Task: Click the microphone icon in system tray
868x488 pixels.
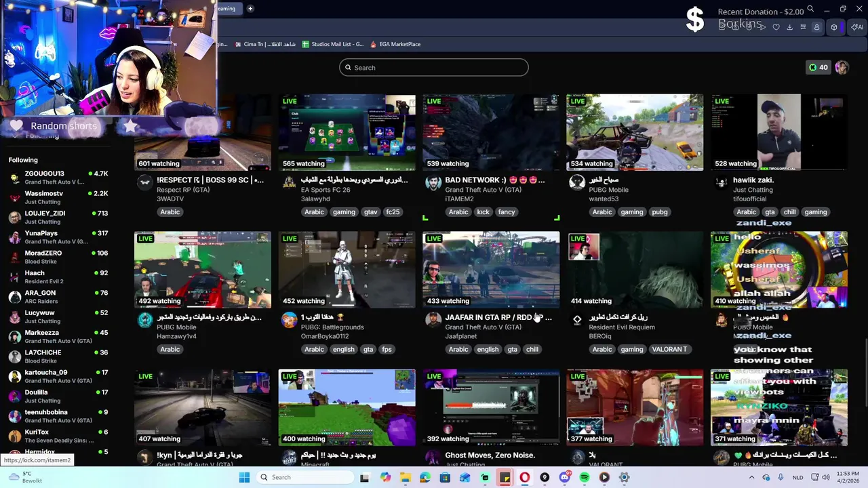Action: [781, 477]
